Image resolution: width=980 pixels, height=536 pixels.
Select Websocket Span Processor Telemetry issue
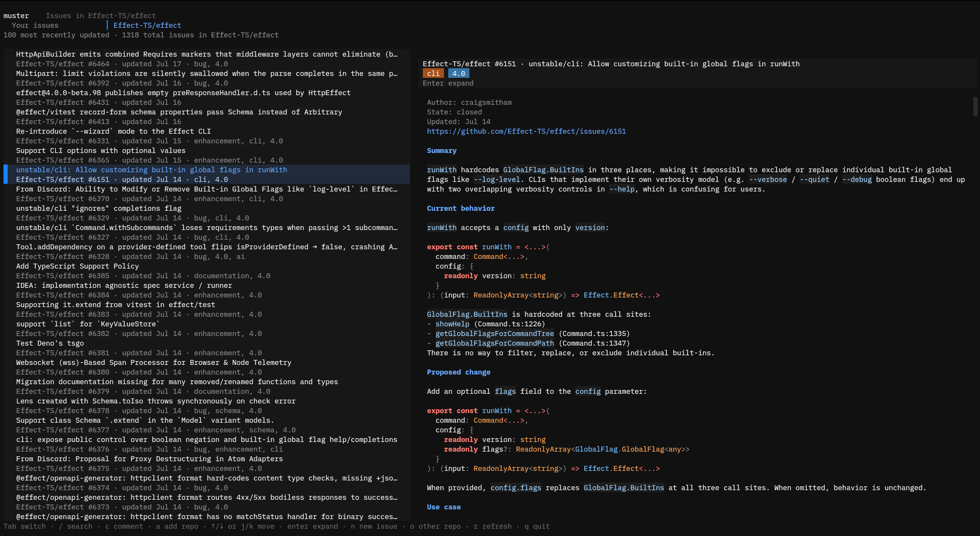[207, 367]
